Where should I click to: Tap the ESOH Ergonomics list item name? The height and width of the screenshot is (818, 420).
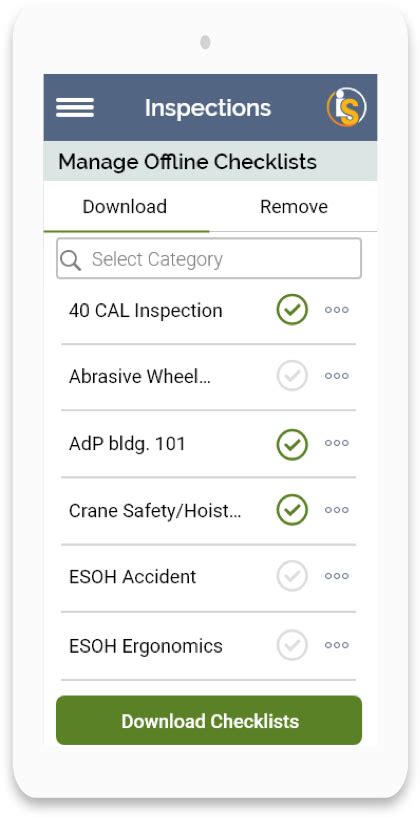(146, 646)
